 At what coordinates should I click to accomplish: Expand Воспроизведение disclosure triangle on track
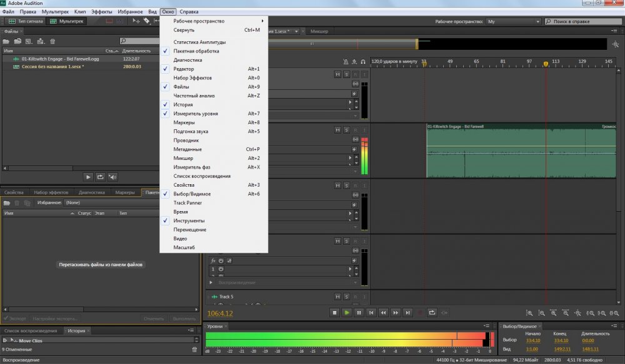click(211, 282)
